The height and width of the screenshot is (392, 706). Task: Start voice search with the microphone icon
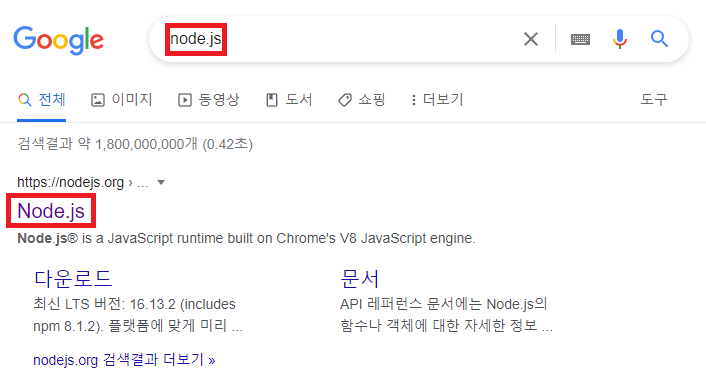pos(620,39)
